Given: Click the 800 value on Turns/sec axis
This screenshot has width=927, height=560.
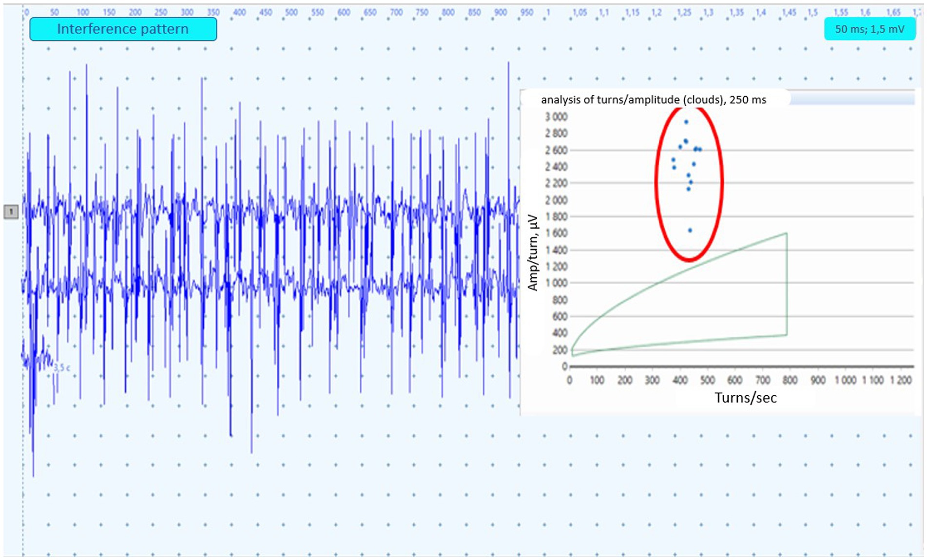Looking at the screenshot, I should 790,380.
